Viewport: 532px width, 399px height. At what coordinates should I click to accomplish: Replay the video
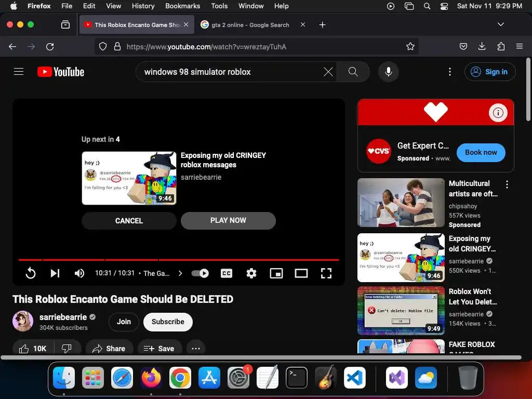(x=31, y=273)
